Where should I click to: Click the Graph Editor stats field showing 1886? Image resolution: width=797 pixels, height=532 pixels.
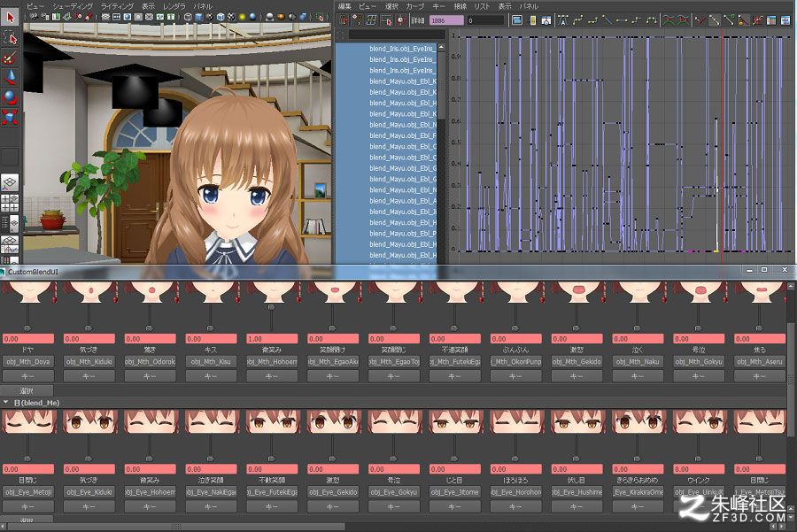pos(446,20)
